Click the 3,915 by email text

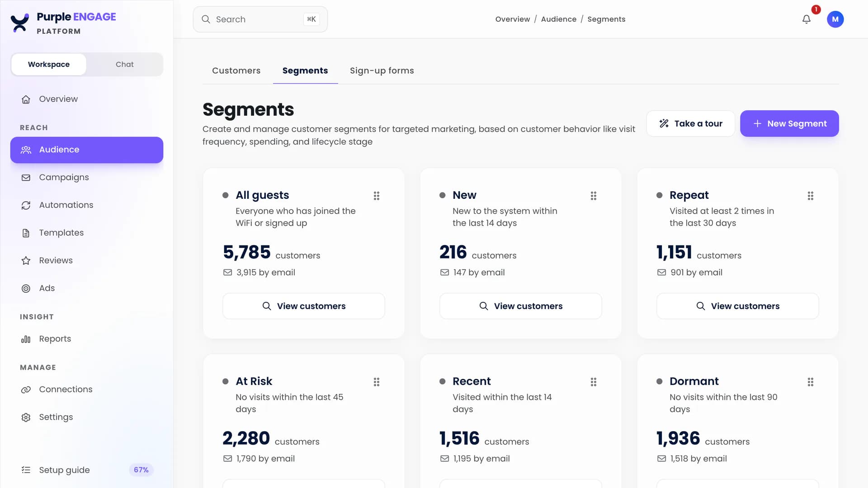(266, 272)
